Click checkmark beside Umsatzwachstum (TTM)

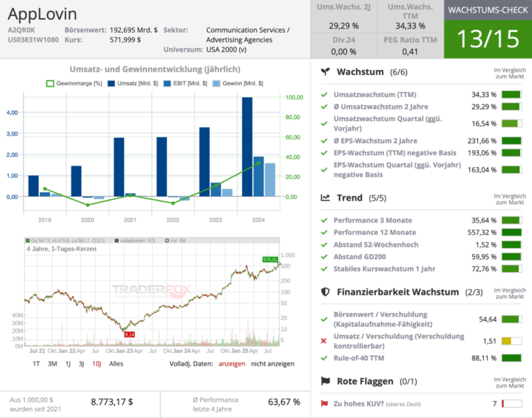click(324, 94)
